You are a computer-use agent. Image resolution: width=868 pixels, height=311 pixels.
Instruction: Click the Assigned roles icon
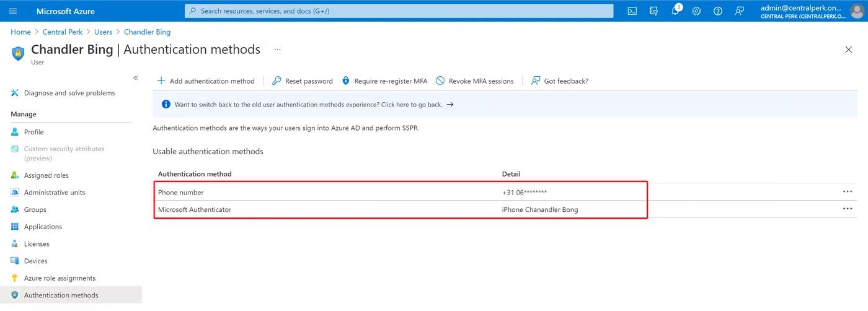coord(15,175)
